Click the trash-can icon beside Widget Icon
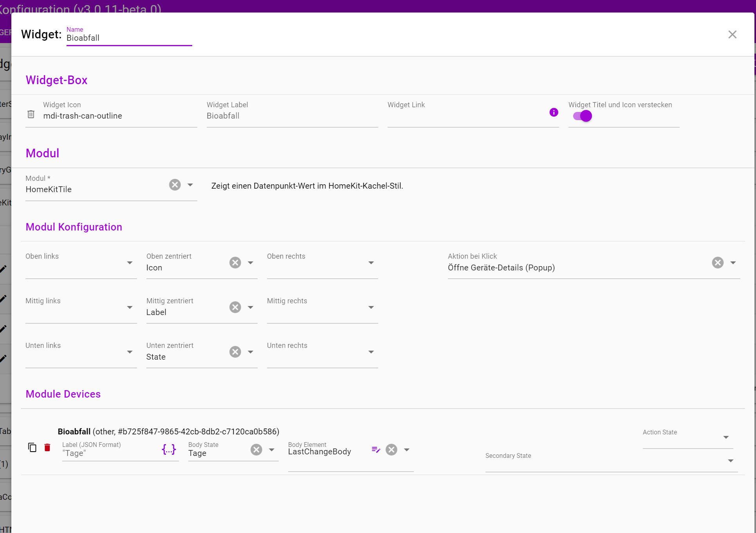 [31, 114]
